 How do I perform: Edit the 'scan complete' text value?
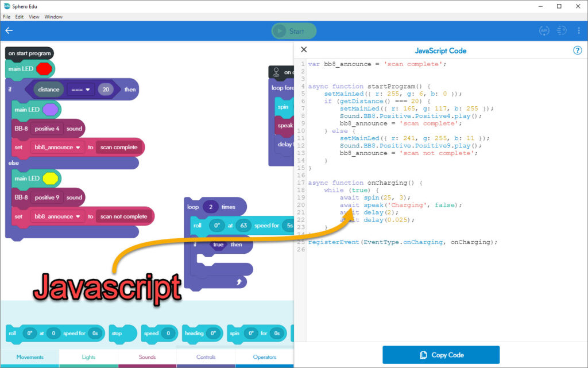(x=119, y=148)
